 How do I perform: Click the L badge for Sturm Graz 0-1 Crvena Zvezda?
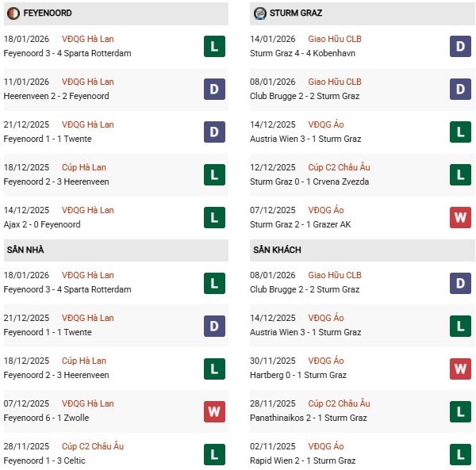coord(460,174)
